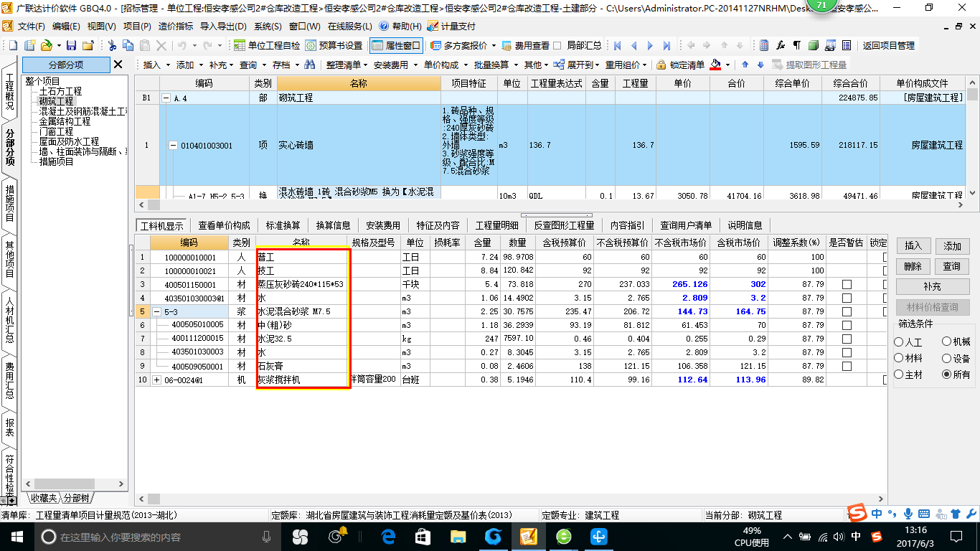Collapse the A.4 砌筑工程 row

point(166,98)
